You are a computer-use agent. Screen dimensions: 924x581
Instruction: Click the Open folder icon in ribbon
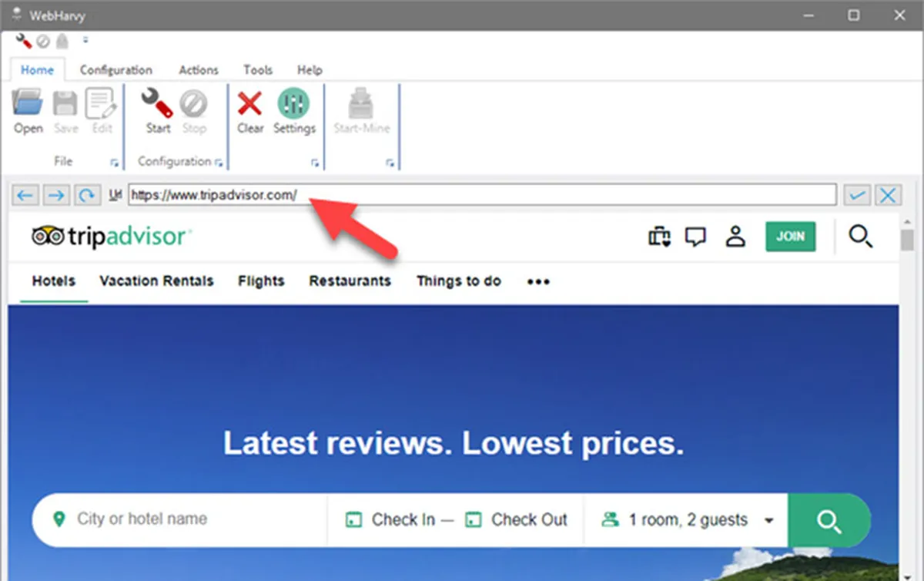[x=28, y=102]
